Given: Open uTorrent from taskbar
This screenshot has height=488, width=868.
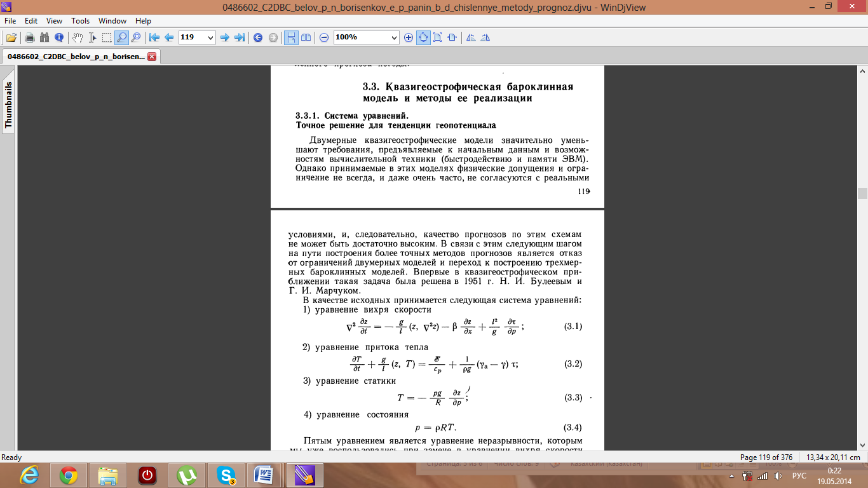Looking at the screenshot, I should tap(187, 475).
